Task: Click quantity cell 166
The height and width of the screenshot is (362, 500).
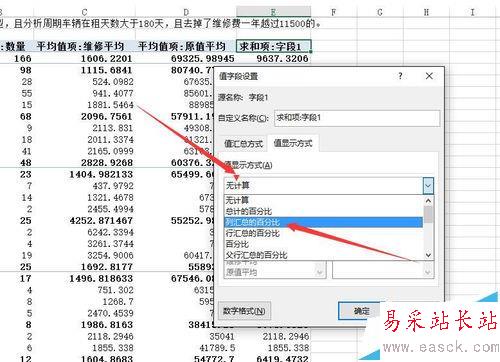Action: pos(23,59)
